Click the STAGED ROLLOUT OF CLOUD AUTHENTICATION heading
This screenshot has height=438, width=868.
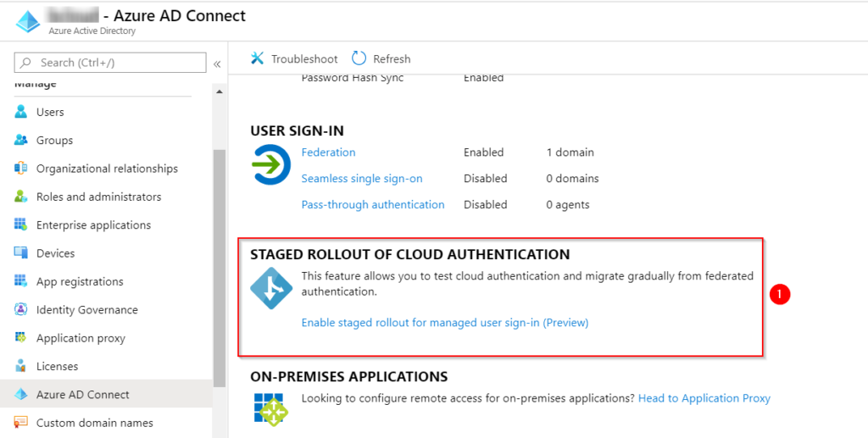pyautogui.click(x=410, y=254)
